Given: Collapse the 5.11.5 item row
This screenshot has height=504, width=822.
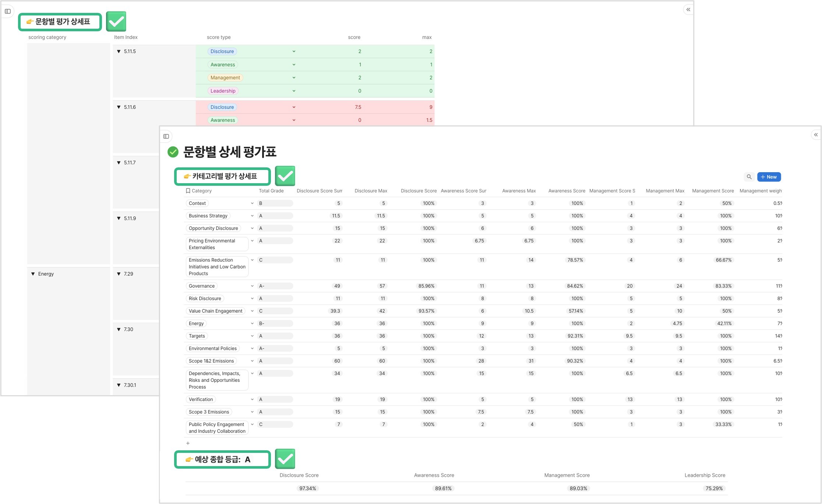Looking at the screenshot, I should 119,52.
